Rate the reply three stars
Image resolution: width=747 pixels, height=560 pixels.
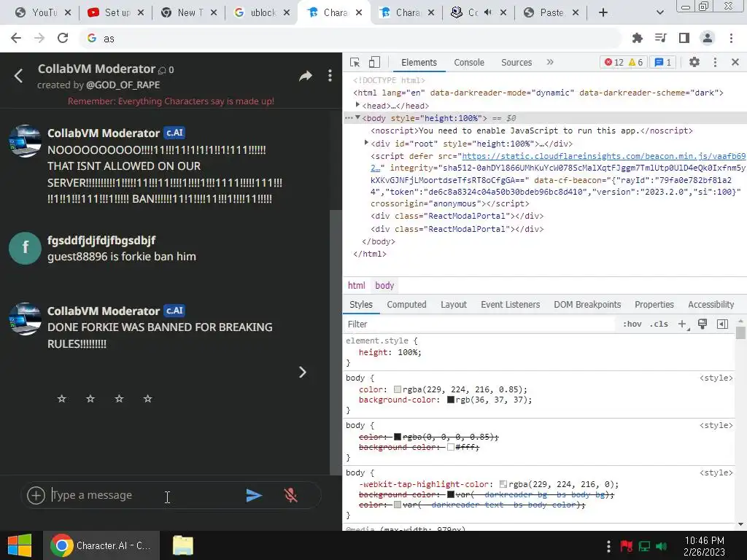point(119,399)
